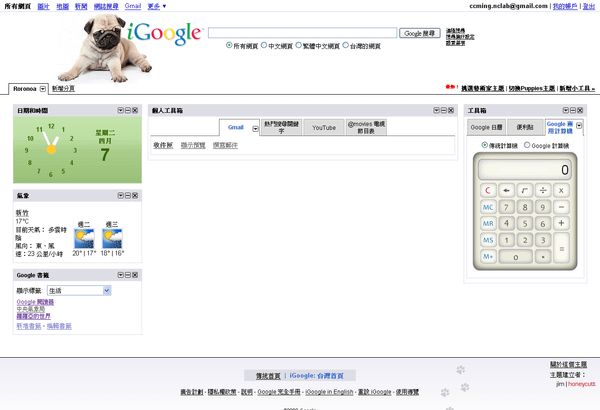Open the Google 商用計算機 tab dropdown arrow
This screenshot has height=410, width=600.
pyautogui.click(x=579, y=126)
